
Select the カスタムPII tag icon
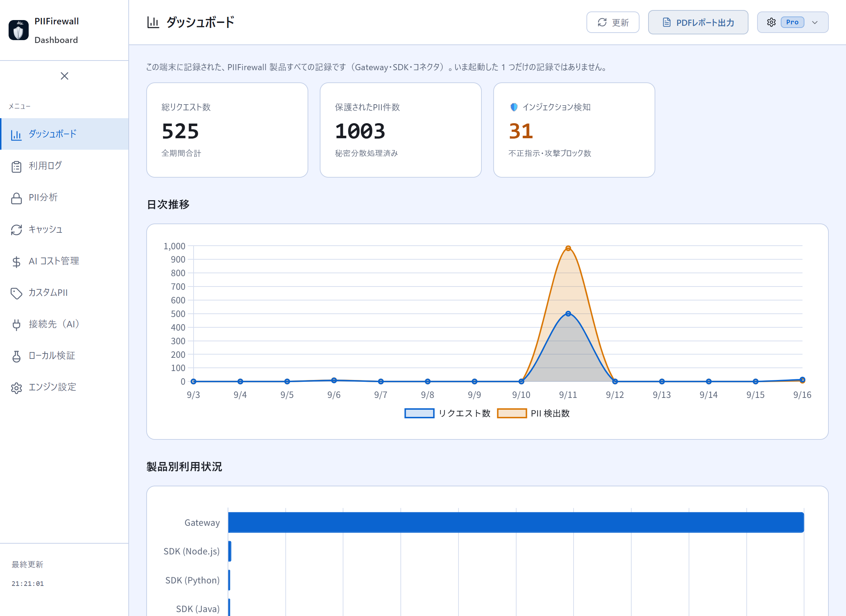tap(16, 293)
